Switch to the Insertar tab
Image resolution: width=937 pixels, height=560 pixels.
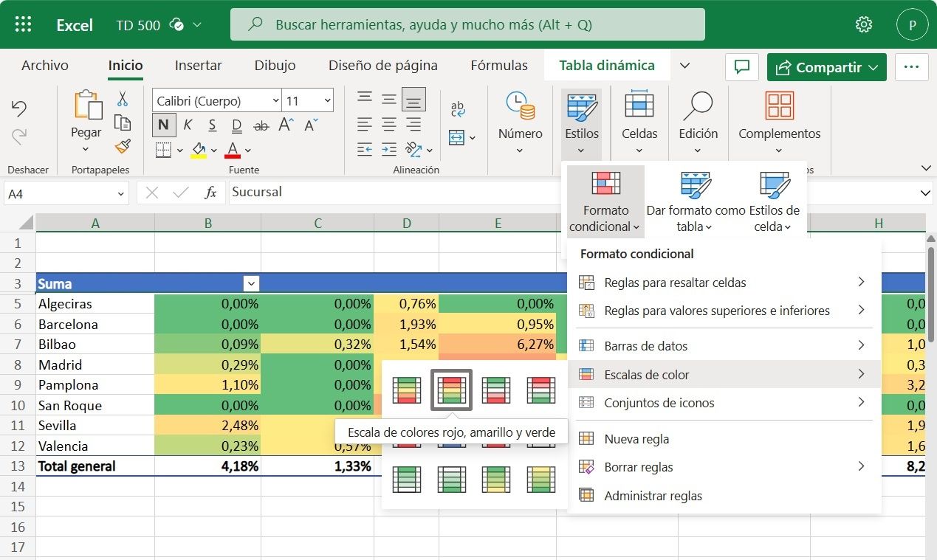click(198, 66)
